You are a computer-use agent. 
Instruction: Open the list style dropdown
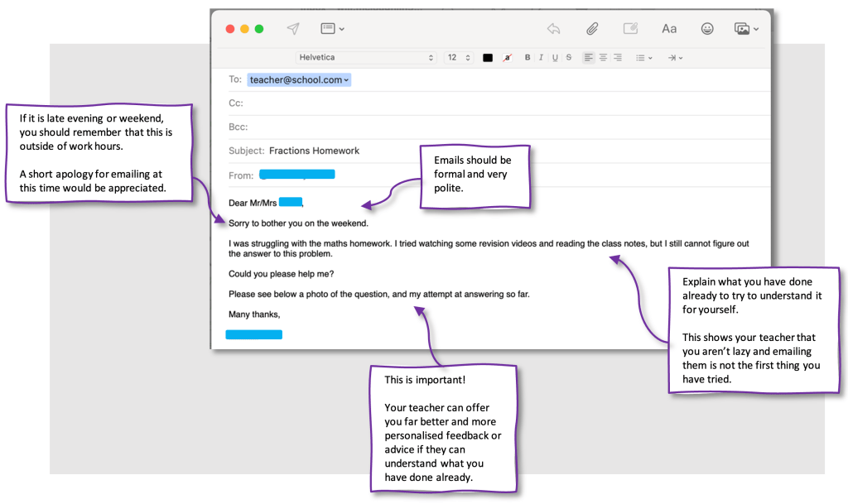click(643, 58)
